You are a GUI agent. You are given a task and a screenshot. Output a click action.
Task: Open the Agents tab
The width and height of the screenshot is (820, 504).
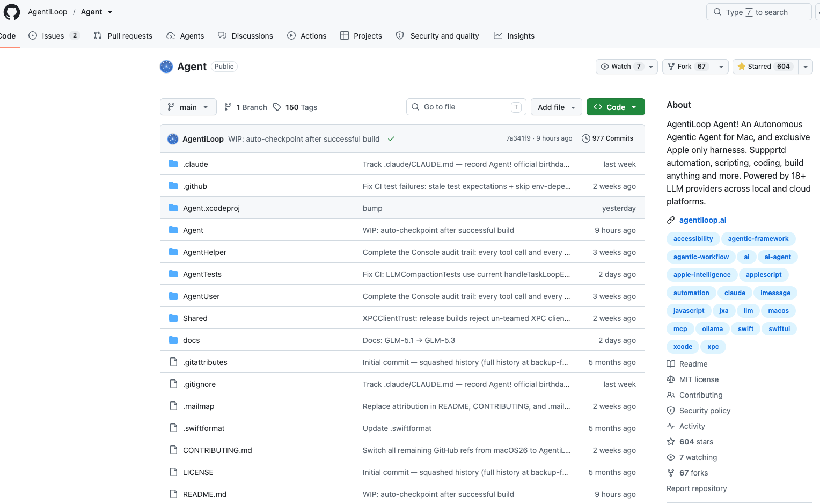coord(185,36)
